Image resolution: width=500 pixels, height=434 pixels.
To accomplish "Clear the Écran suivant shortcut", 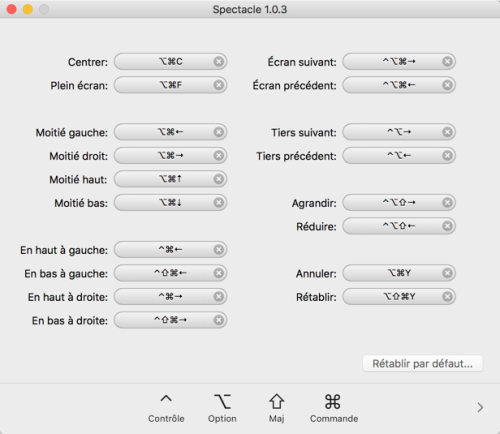I will (x=447, y=62).
